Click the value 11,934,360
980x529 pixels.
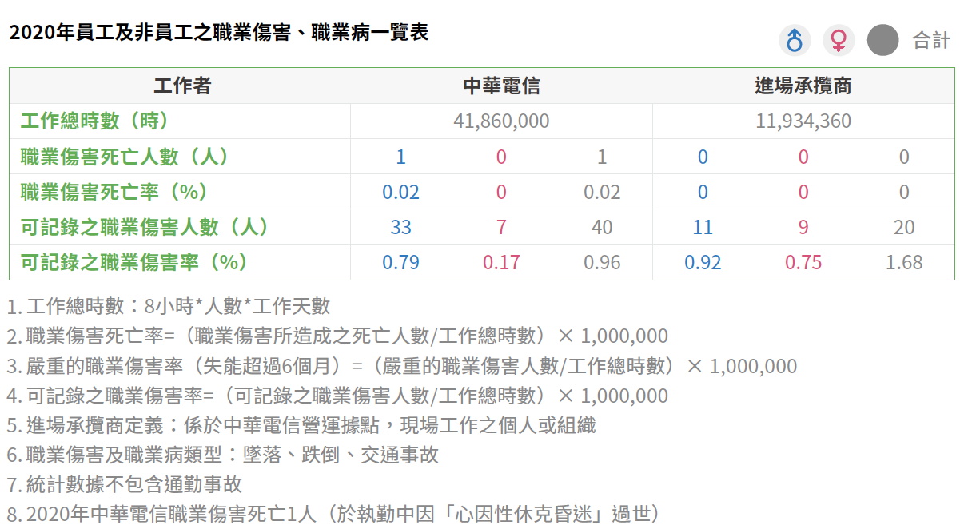[803, 121]
